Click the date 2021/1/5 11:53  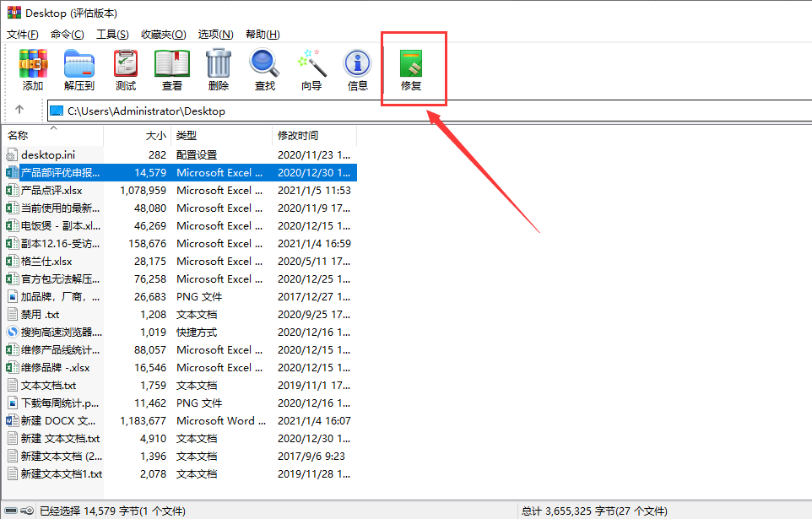[x=314, y=191]
